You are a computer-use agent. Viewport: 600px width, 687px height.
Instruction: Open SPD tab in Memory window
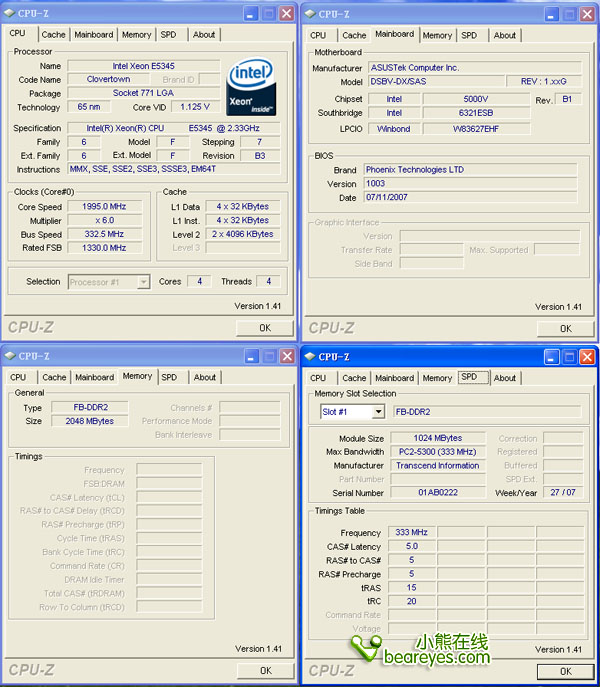pos(169,377)
